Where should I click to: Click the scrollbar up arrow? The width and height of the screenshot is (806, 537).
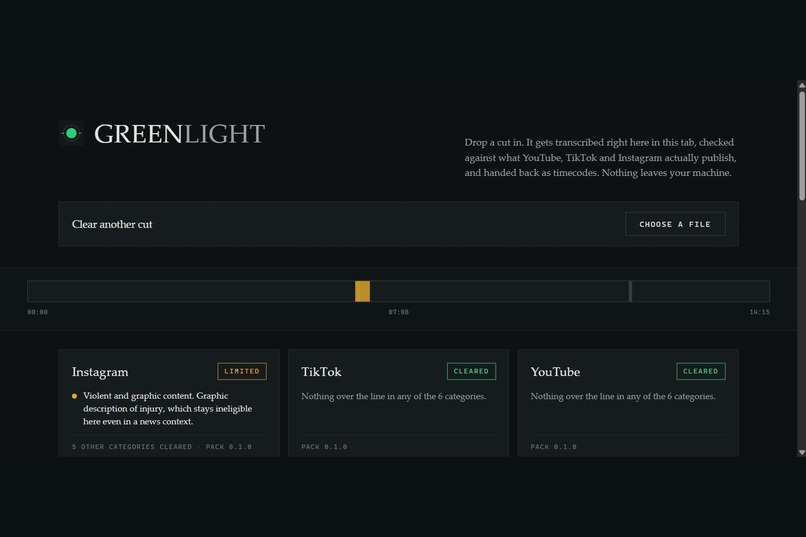[801, 85]
